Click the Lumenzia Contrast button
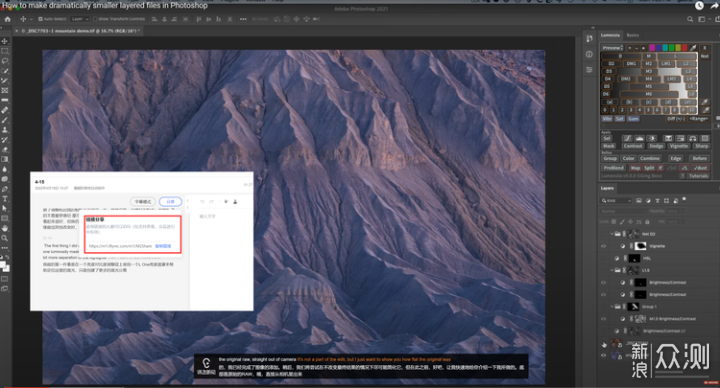The image size is (720, 388). [x=633, y=146]
